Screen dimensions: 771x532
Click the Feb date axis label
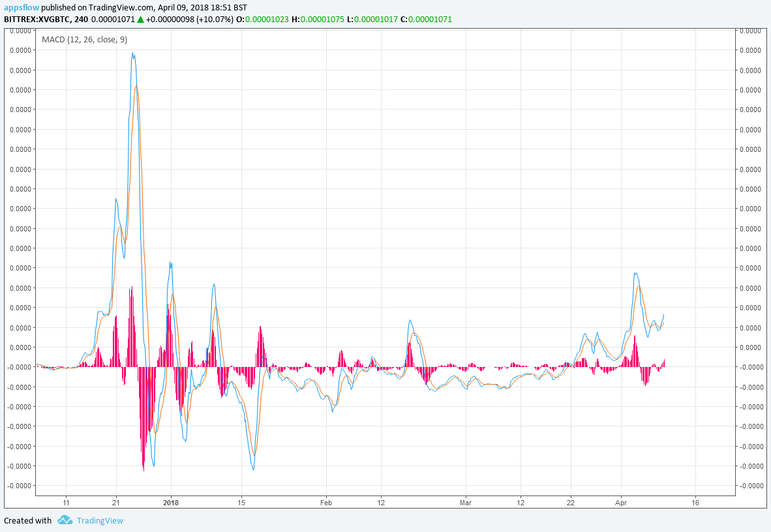(325, 503)
